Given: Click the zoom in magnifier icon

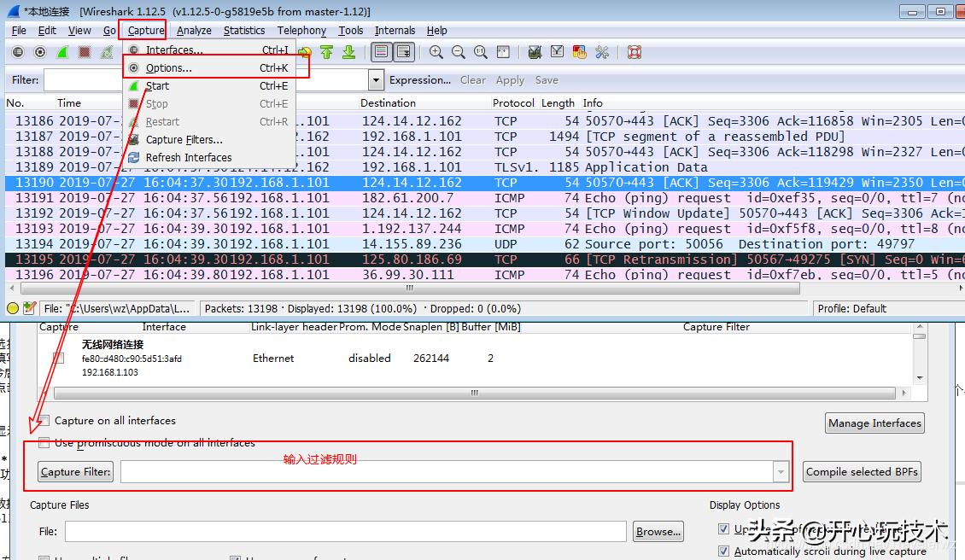Looking at the screenshot, I should tap(436, 52).
